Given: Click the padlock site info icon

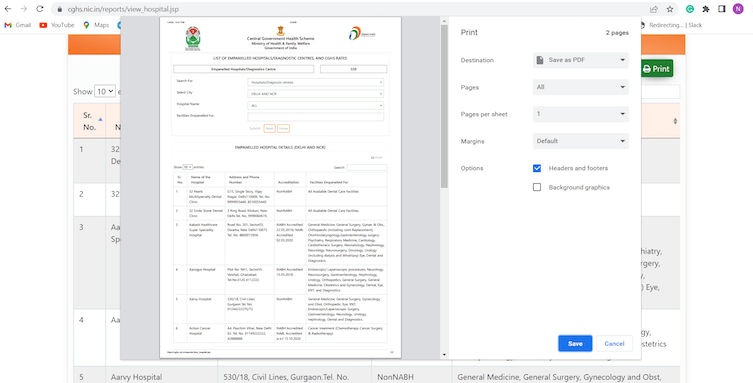Looking at the screenshot, I should pos(60,9).
